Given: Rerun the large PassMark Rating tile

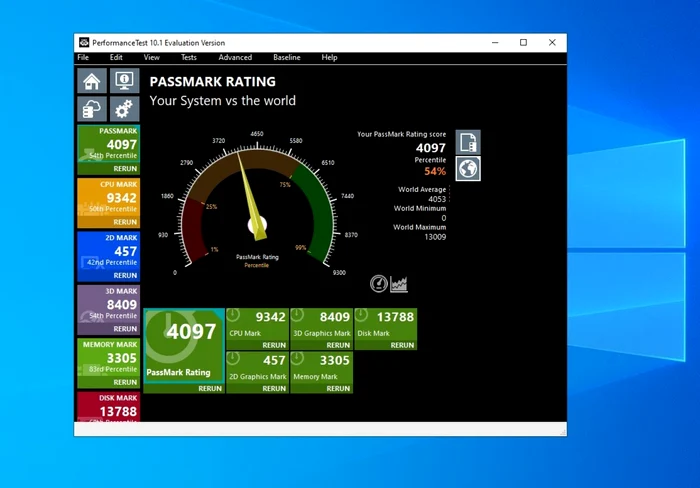Looking at the screenshot, I should point(210,388).
